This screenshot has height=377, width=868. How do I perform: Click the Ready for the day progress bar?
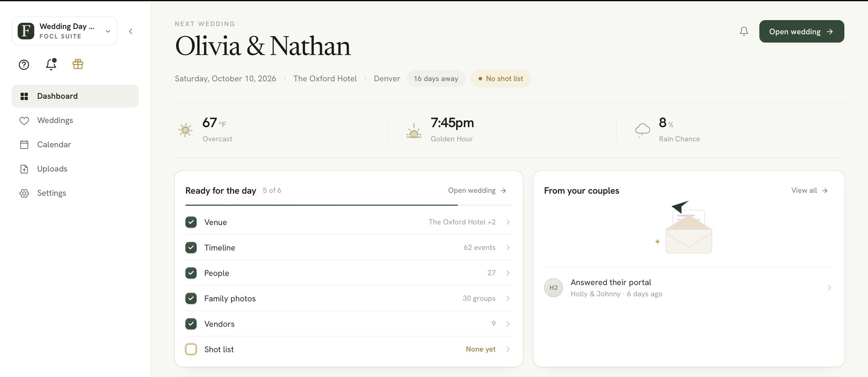click(349, 205)
